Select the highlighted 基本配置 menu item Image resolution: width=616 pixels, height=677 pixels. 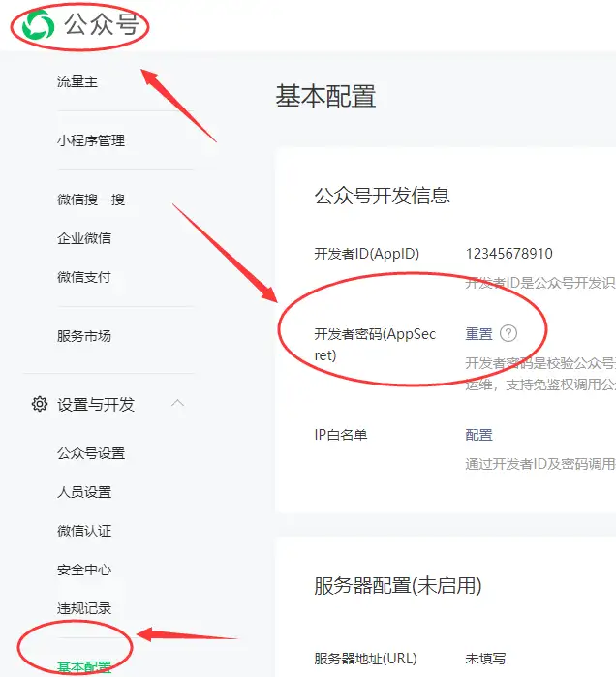[x=84, y=667]
